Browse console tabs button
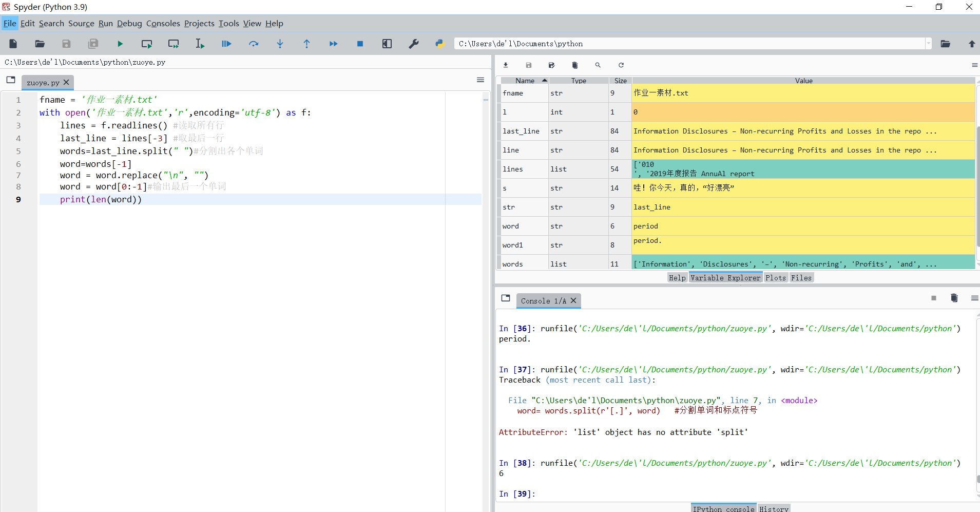This screenshot has height=512, width=980. click(506, 298)
